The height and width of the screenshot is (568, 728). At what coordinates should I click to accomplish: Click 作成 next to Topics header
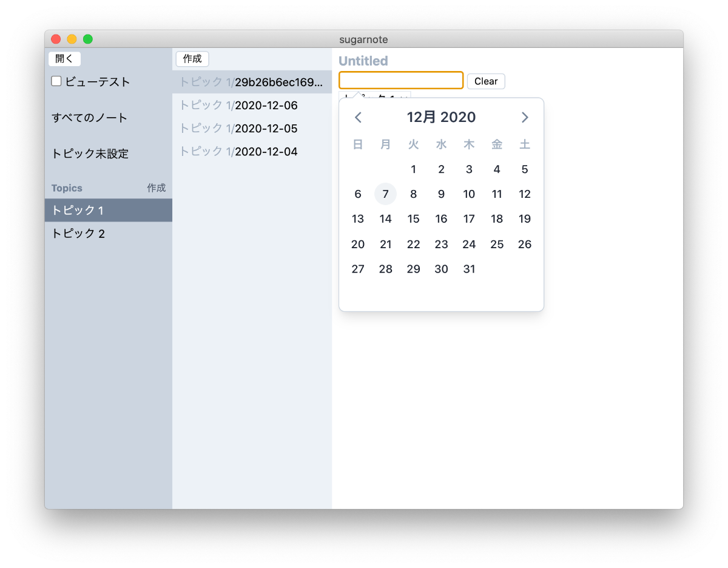tap(156, 188)
